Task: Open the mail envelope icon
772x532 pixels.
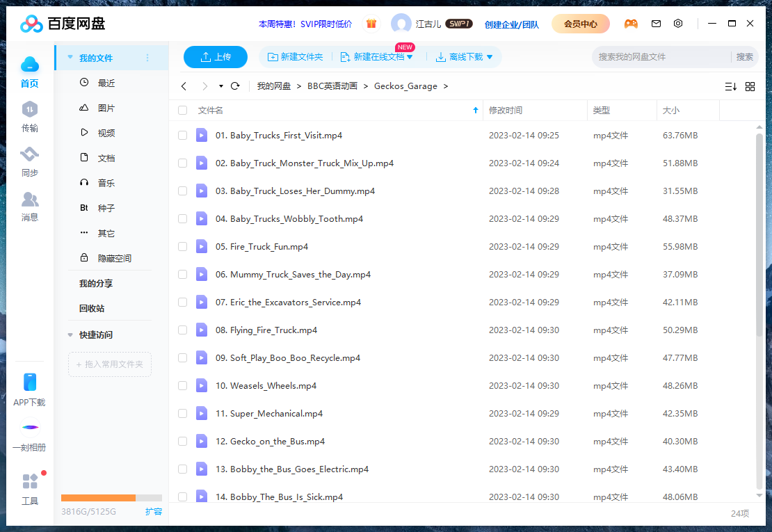Action: coord(656,24)
